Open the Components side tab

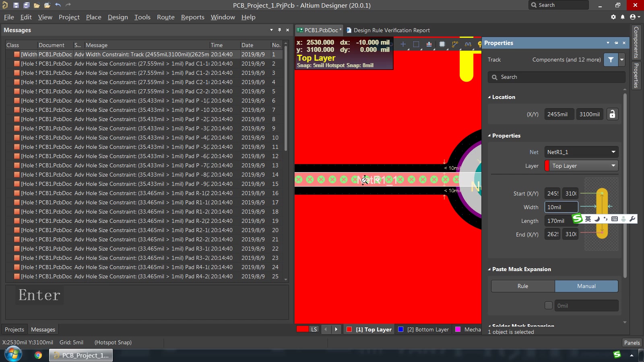tap(636, 42)
